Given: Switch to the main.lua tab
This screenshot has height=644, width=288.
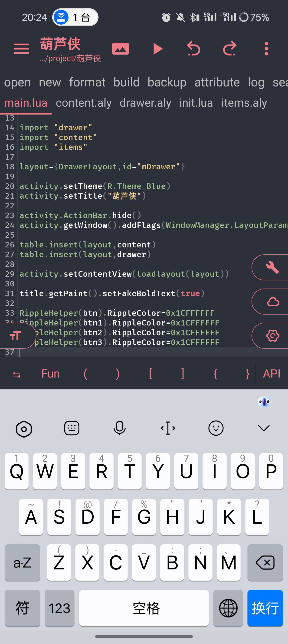Looking at the screenshot, I should (26, 103).
